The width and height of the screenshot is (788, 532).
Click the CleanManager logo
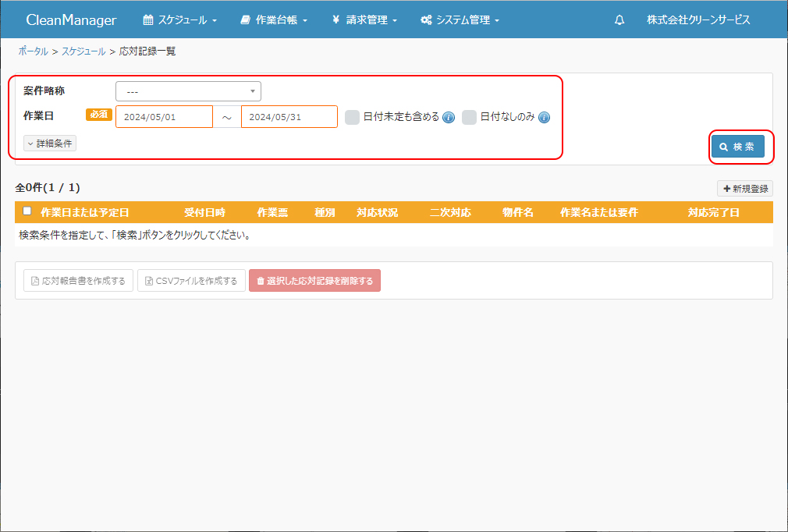pos(71,20)
